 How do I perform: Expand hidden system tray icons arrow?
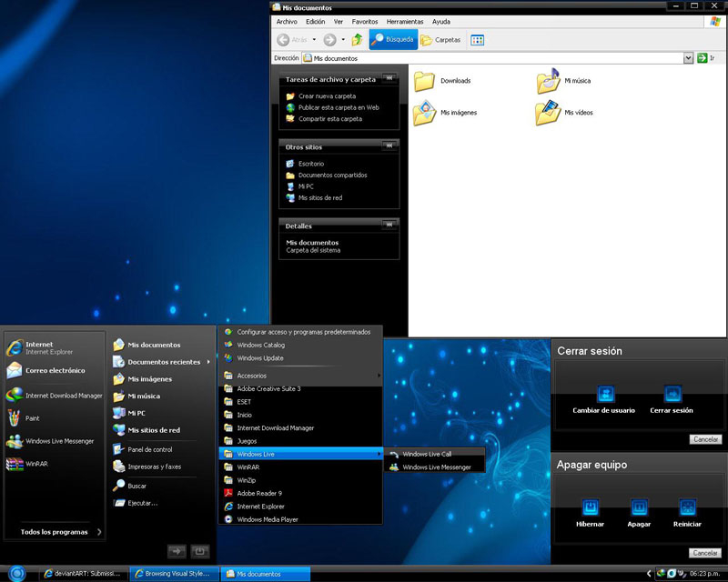(x=649, y=574)
